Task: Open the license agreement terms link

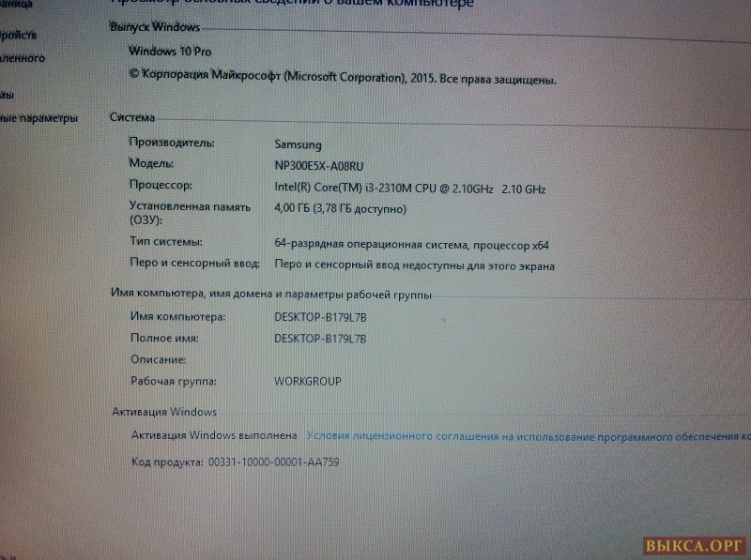Action: point(528,436)
